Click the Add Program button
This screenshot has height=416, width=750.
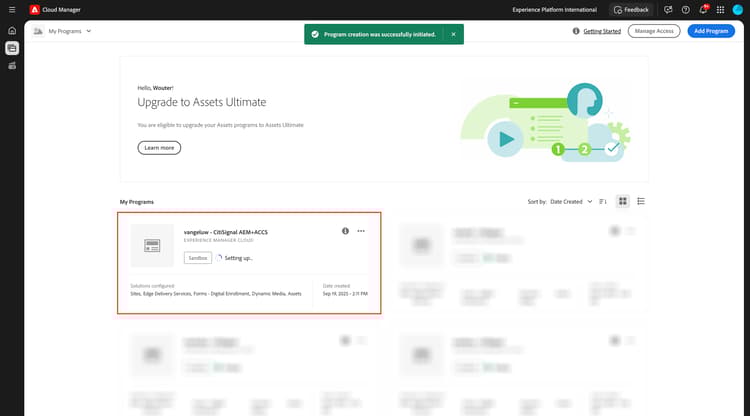tap(711, 31)
